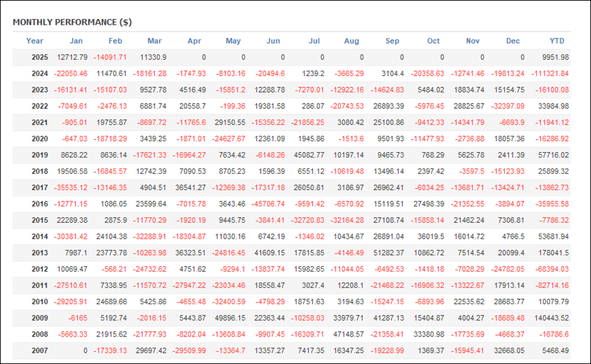Click 2009 May value 49896.15

click(x=230, y=317)
